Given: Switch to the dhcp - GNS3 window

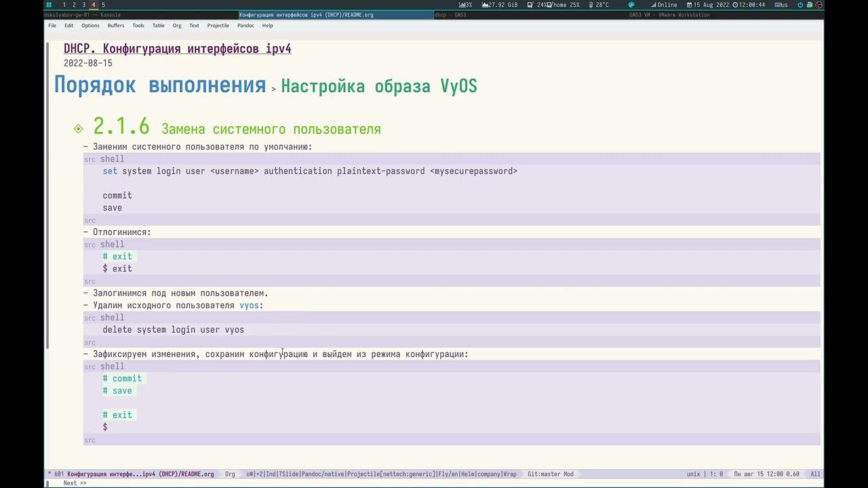Looking at the screenshot, I should [531, 15].
